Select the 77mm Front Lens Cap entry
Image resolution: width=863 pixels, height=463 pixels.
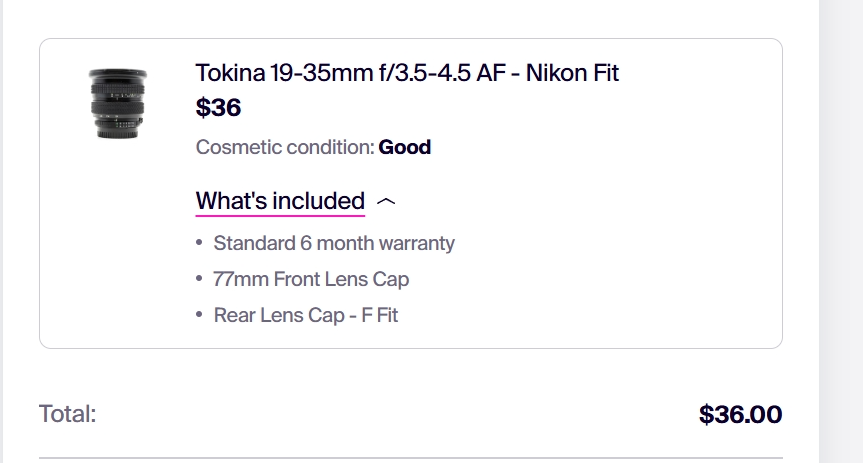click(x=311, y=279)
